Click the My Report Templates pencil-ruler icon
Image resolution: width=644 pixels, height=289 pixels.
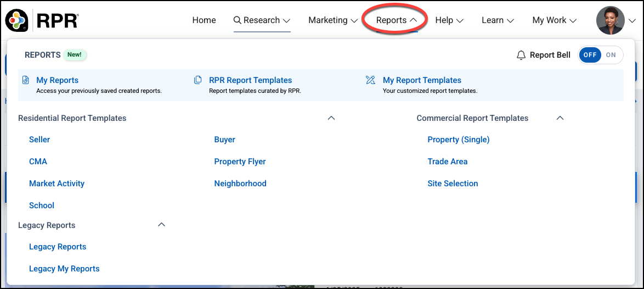tap(370, 80)
